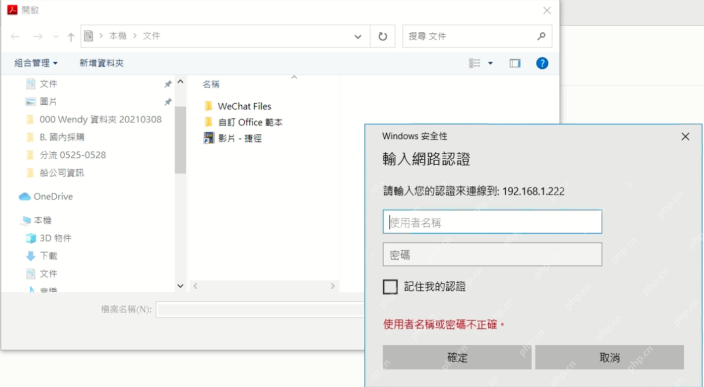
Task: Click the 影片 - 捷徑 shortcut icon
Action: [208, 138]
